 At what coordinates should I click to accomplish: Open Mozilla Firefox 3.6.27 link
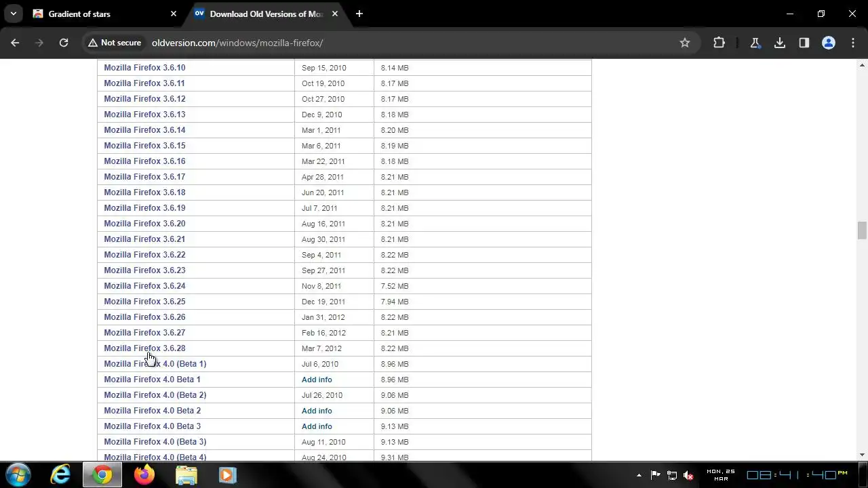[x=144, y=333]
